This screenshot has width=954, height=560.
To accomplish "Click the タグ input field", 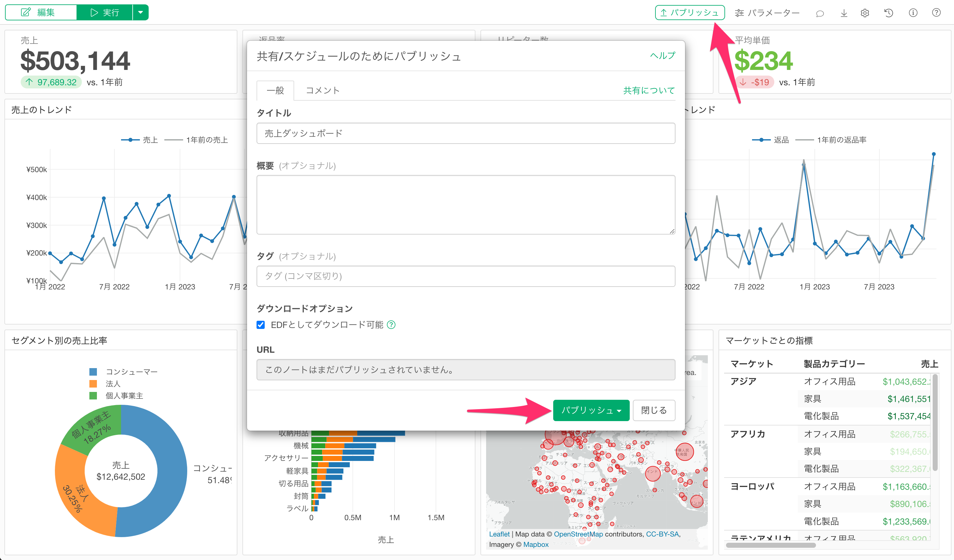I will pyautogui.click(x=465, y=276).
